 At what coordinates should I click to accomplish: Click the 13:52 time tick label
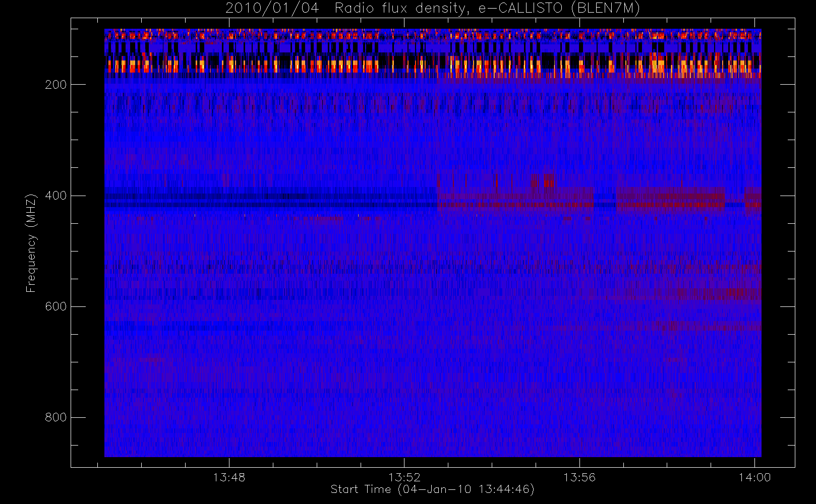tap(404, 477)
